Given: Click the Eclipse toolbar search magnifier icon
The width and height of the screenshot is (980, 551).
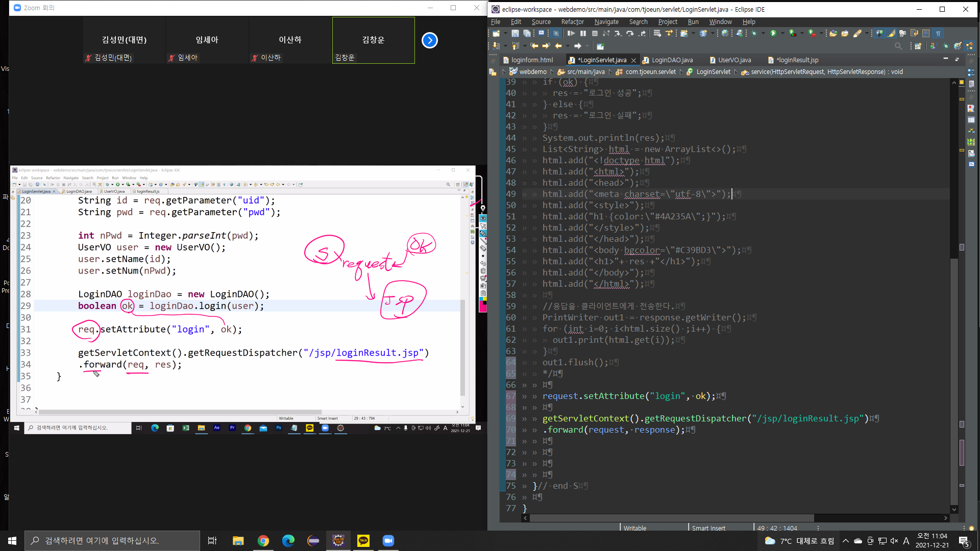Looking at the screenshot, I should click(898, 46).
